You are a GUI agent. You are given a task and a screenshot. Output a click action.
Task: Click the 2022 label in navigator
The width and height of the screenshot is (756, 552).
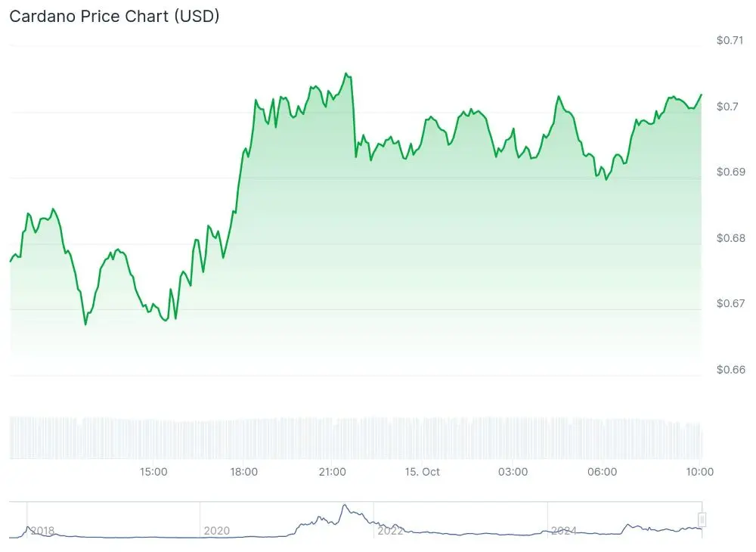point(390,531)
